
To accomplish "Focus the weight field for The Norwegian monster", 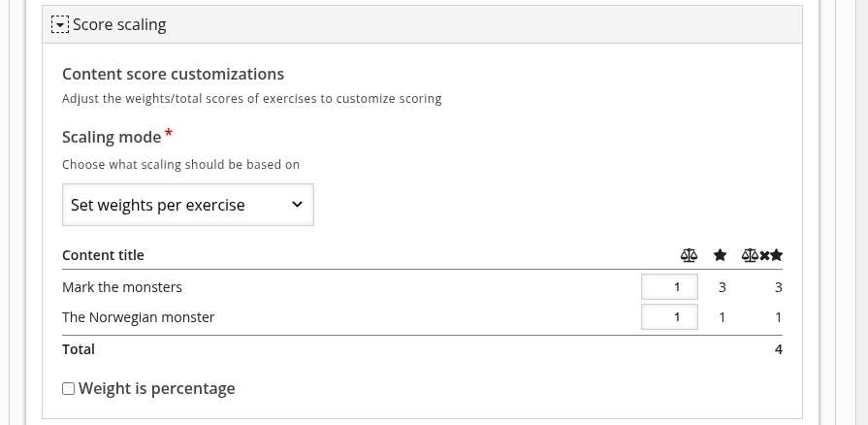I will tap(669, 317).
